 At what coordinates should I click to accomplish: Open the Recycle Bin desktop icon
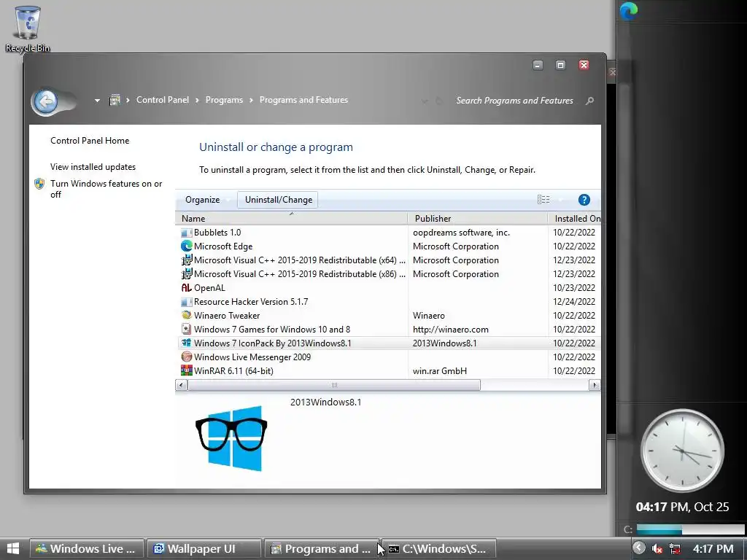coord(27,28)
